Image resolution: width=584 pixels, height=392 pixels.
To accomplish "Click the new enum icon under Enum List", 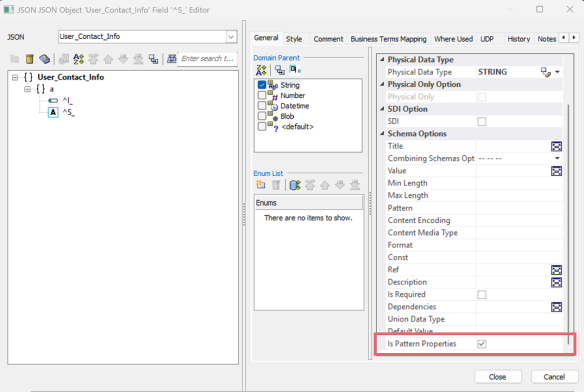I will click(261, 185).
